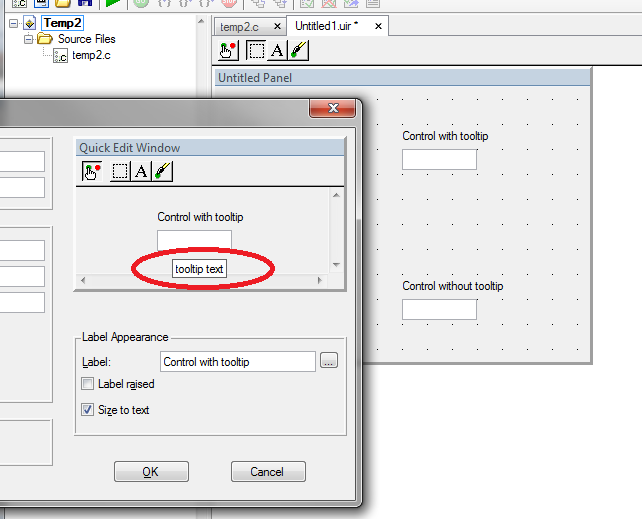Image resolution: width=642 pixels, height=519 pixels.
Task: Pick the paintbrush tool in Quick Edit Window
Action: tap(163, 171)
